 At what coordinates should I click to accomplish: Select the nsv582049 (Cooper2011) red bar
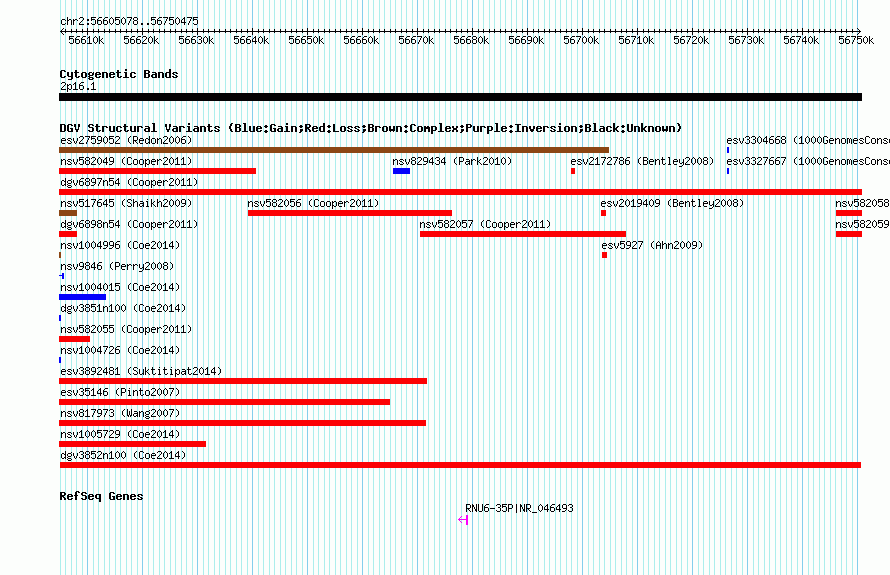pos(157,171)
